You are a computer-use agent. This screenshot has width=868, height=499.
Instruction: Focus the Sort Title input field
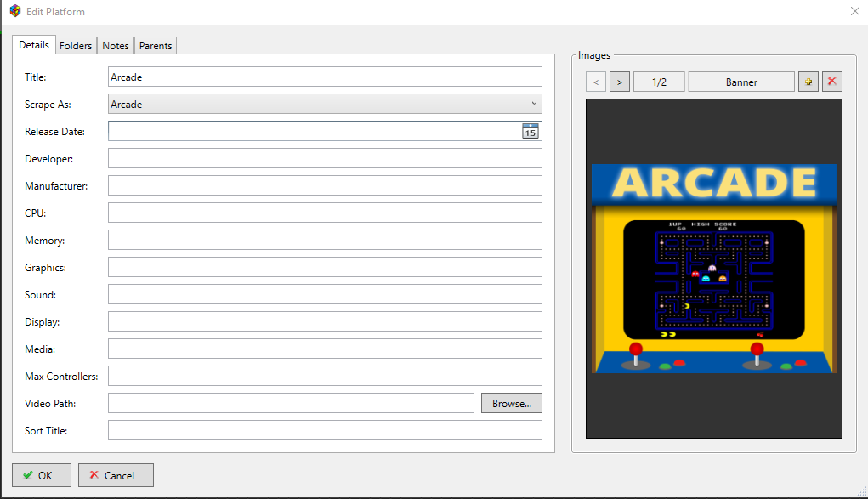click(x=325, y=430)
